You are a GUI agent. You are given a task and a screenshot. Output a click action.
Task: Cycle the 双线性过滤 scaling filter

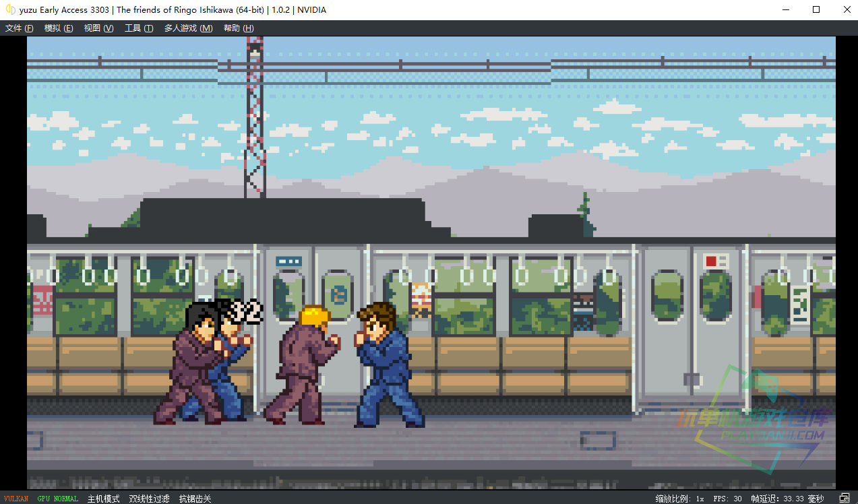pyautogui.click(x=149, y=499)
